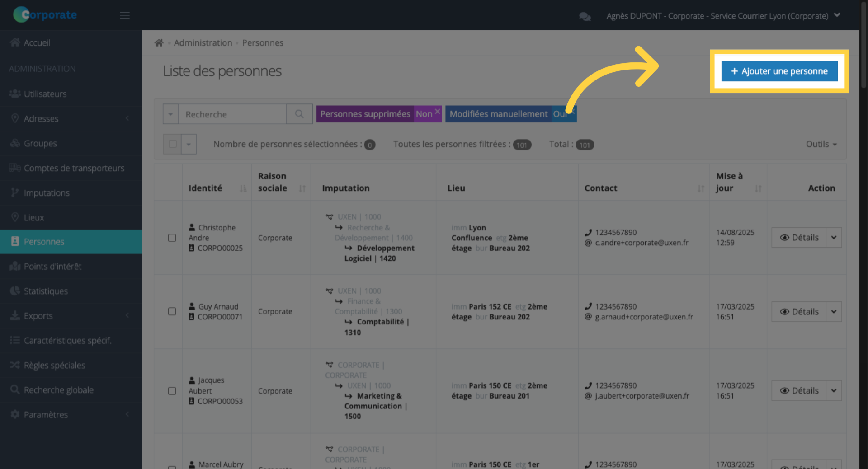The height and width of the screenshot is (469, 868).
Task: Check Jacques Aubert's row checkbox
Action: [172, 391]
